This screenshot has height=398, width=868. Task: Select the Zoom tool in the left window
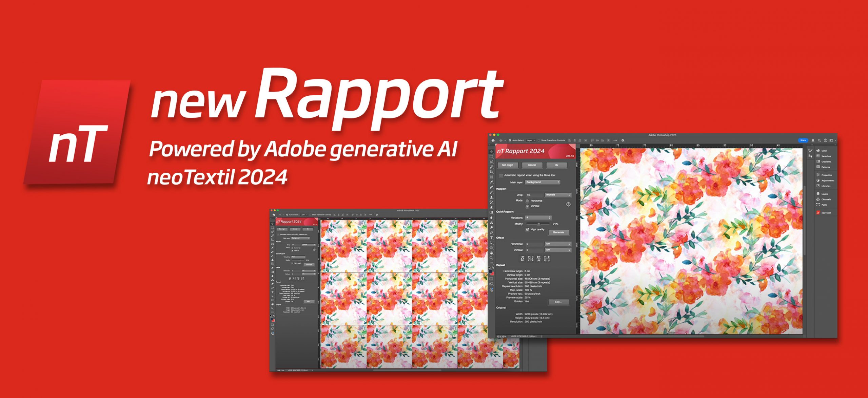pyautogui.click(x=272, y=308)
